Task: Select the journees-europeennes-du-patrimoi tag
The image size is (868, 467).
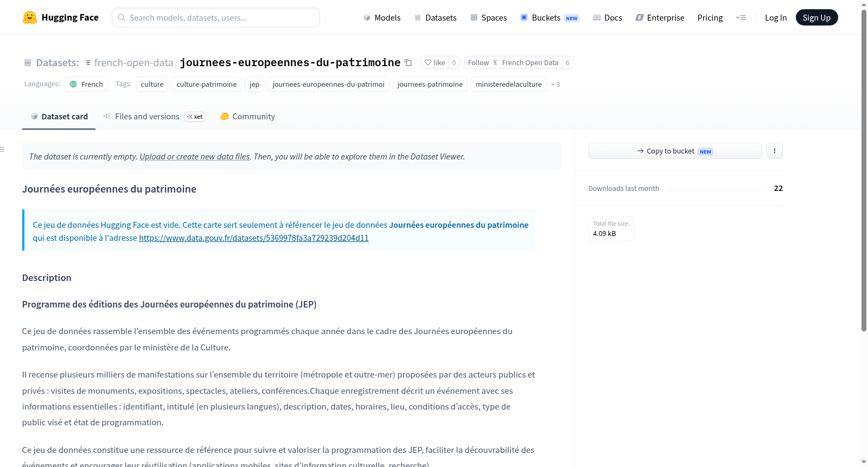Action: (x=328, y=84)
